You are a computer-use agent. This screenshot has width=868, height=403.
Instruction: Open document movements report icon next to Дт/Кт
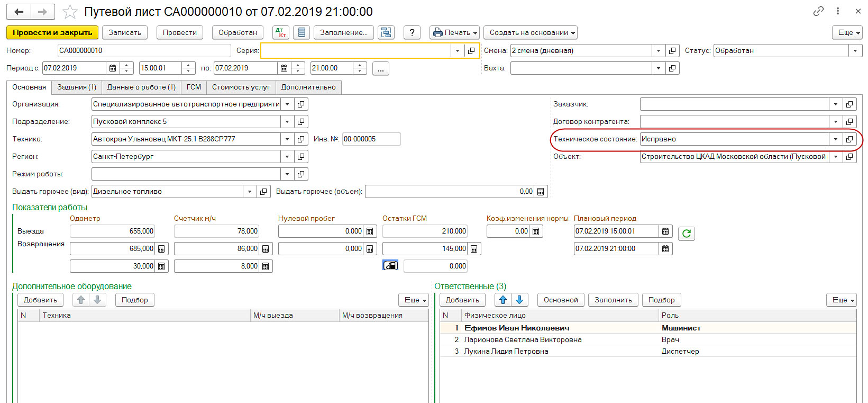[x=301, y=32]
